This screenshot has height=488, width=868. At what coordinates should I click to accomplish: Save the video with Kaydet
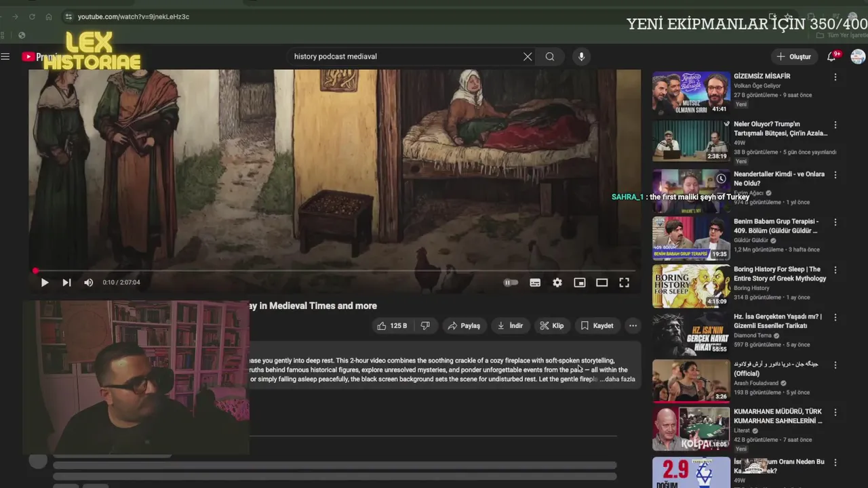click(x=597, y=326)
